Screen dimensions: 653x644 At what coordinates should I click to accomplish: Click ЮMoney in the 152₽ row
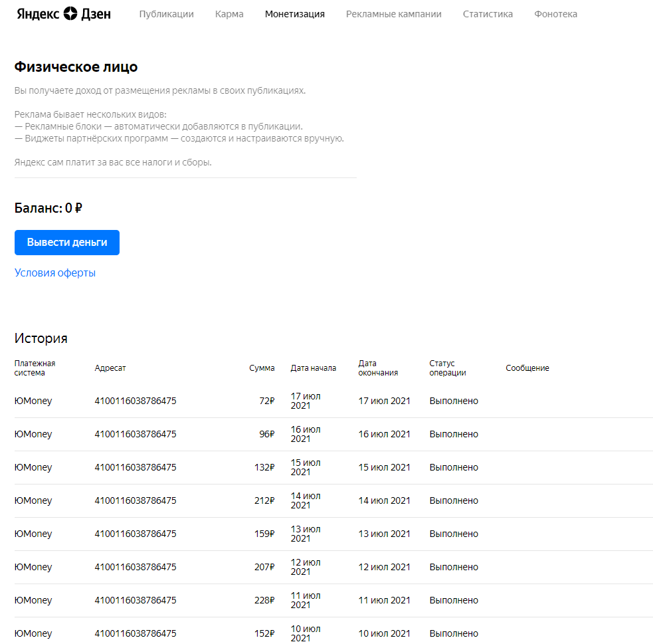(33, 634)
